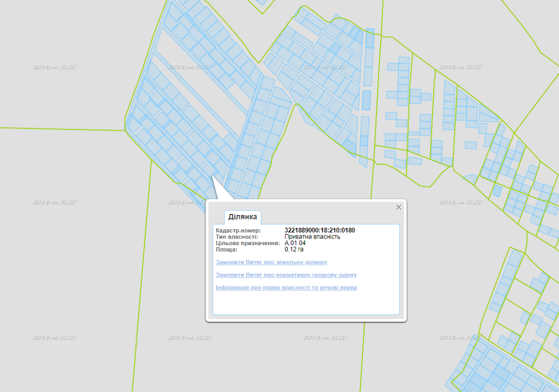
Task: Switch to the Ділянка tab
Action: tap(242, 217)
